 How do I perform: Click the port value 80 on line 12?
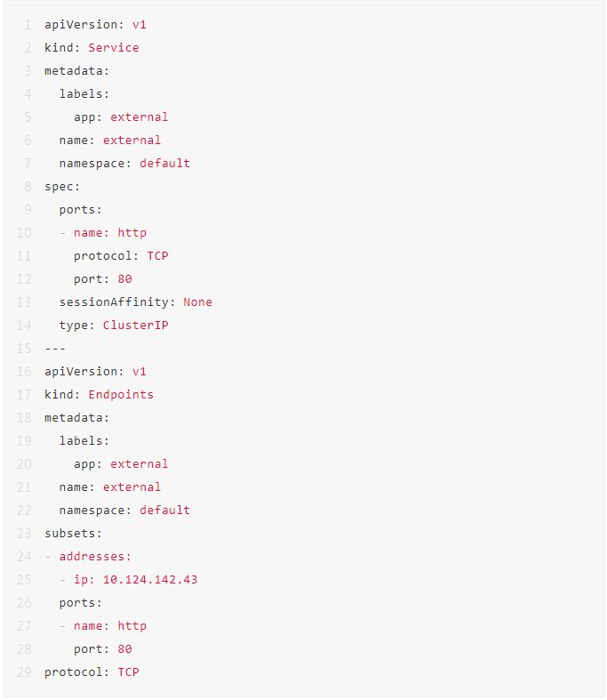(124, 278)
